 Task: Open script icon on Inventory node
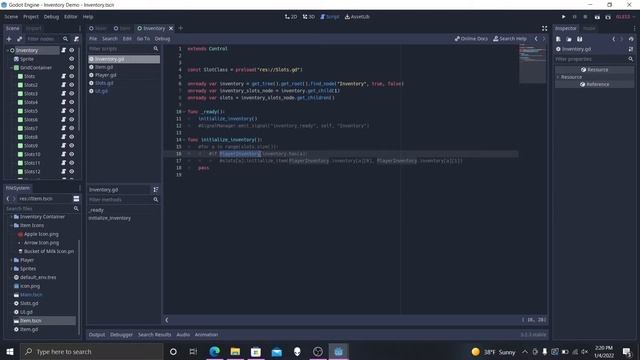pyautogui.click(x=63, y=50)
